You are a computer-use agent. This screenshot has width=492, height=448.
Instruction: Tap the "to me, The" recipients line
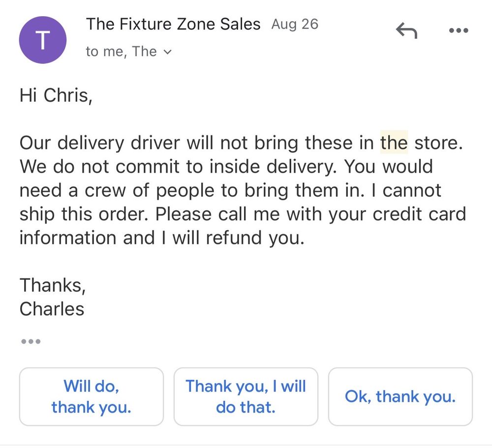tap(121, 52)
